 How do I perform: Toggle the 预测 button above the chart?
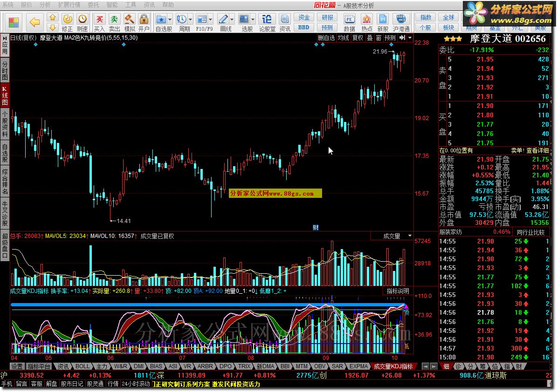coord(390,38)
